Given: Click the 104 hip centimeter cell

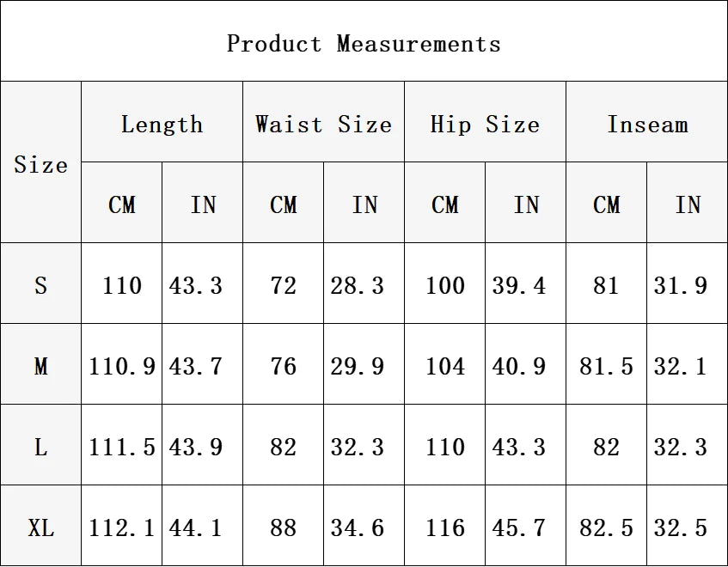Looking at the screenshot, I should click(x=444, y=364).
